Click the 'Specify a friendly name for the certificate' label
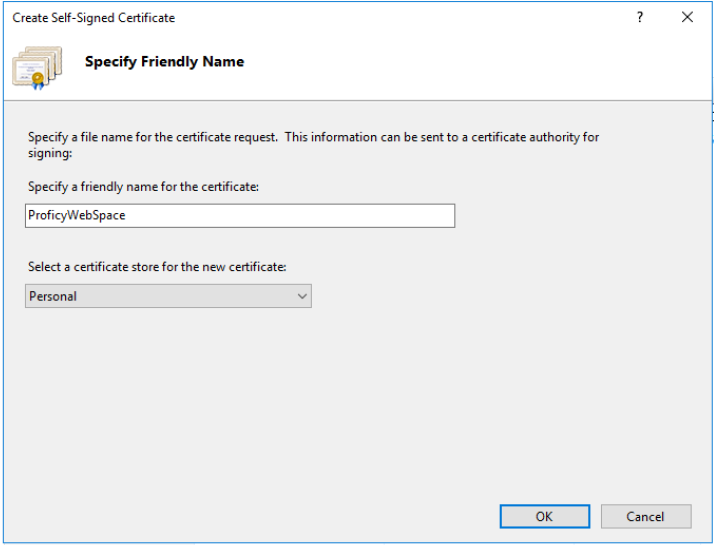The width and height of the screenshot is (715, 545). point(143,187)
